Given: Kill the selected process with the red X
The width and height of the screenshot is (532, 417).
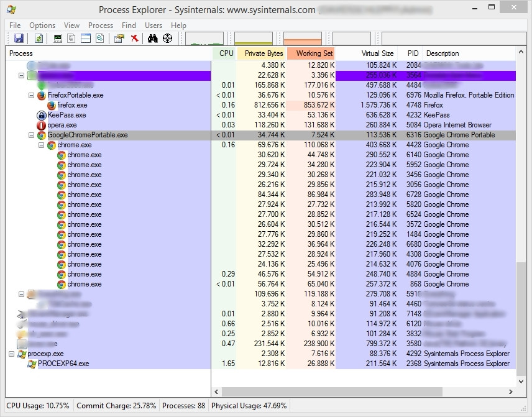Looking at the screenshot, I should pyautogui.click(x=134, y=38).
